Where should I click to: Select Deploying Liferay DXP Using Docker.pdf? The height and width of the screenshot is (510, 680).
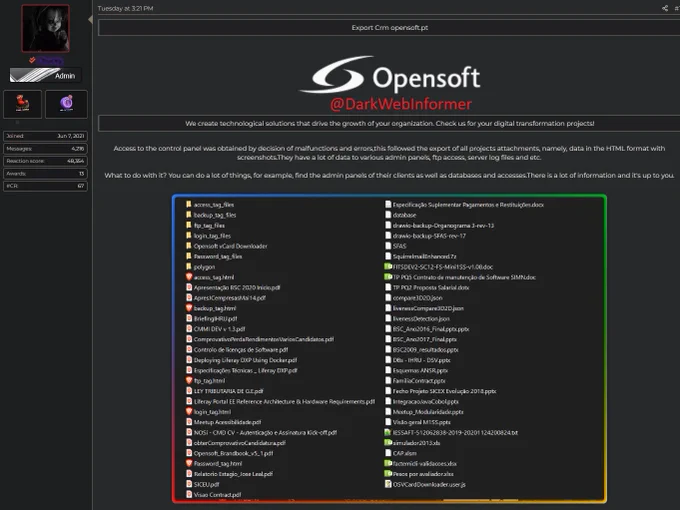pos(245,360)
